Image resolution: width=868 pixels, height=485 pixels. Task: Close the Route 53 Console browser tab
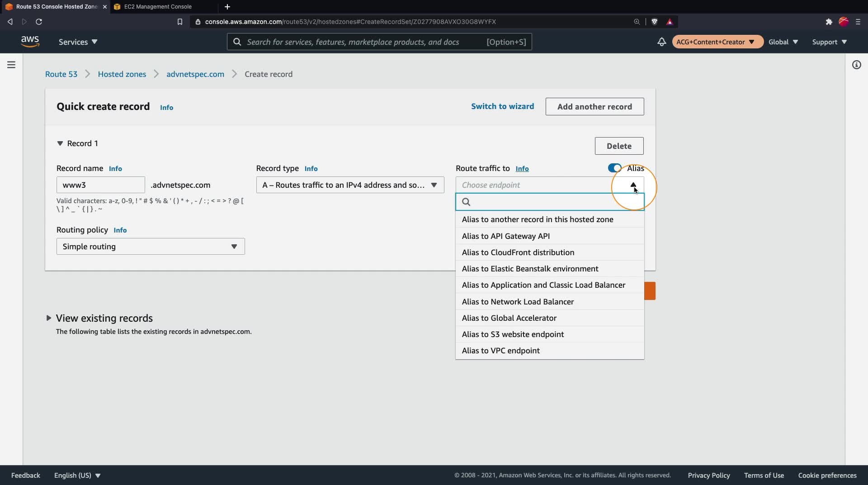tap(105, 7)
